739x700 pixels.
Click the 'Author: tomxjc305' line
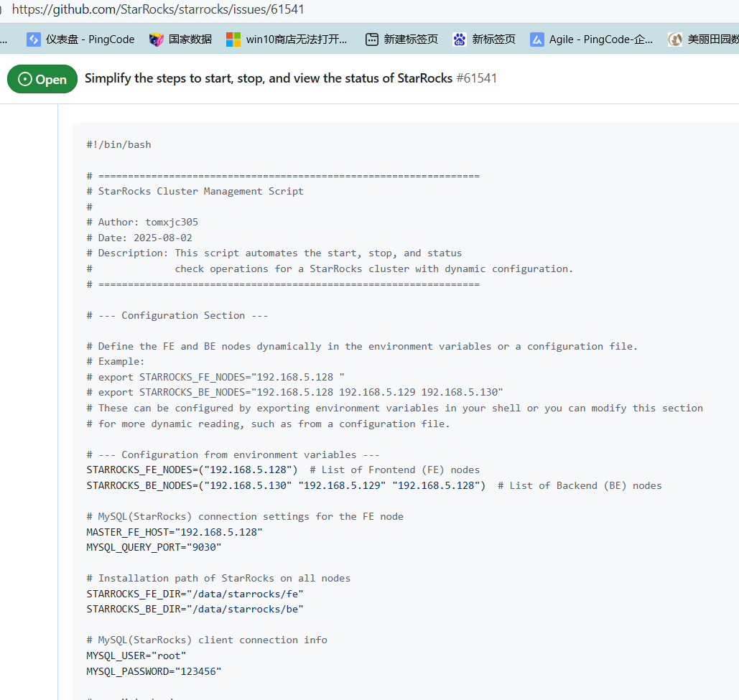pyautogui.click(x=142, y=222)
